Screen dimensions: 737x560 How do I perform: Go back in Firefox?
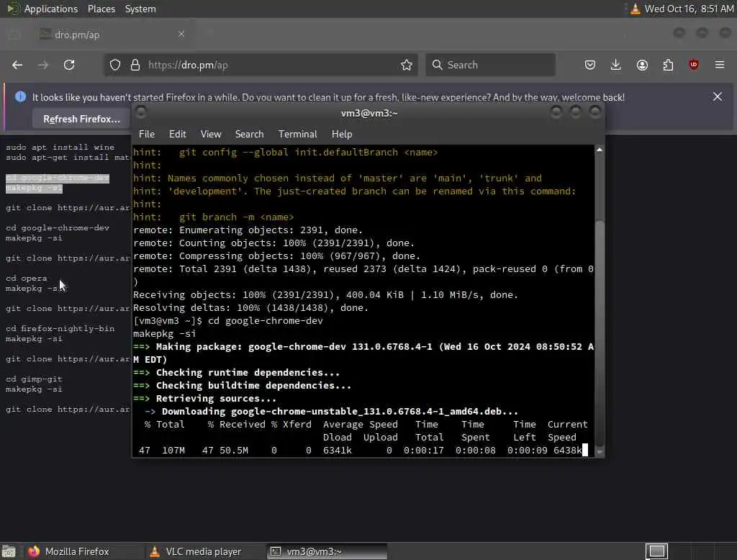click(x=17, y=65)
